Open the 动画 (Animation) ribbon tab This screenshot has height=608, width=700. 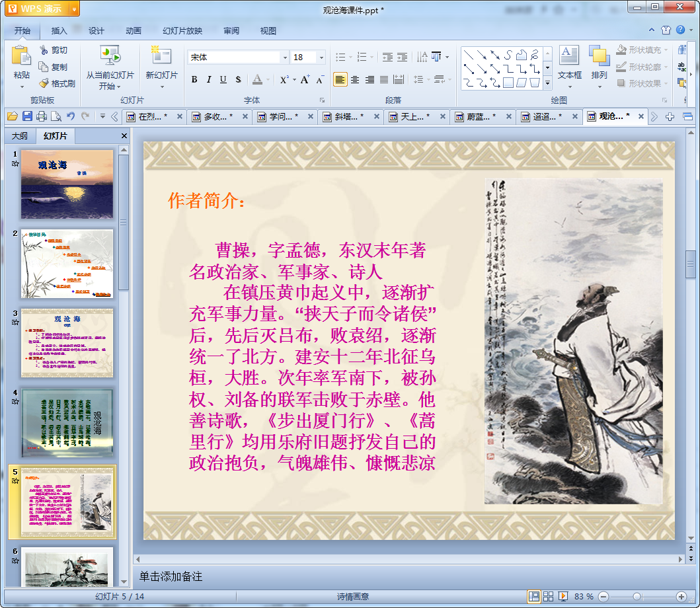coord(133,30)
